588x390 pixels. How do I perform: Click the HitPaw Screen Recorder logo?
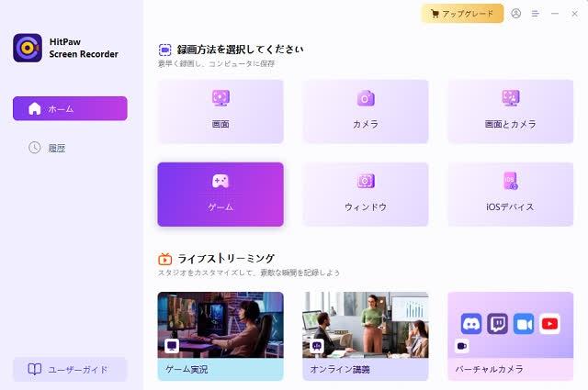[28, 48]
